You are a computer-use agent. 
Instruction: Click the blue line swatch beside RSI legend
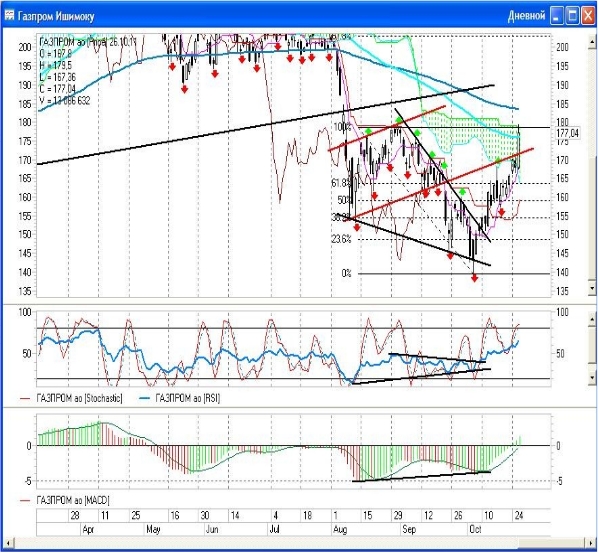[x=144, y=399]
